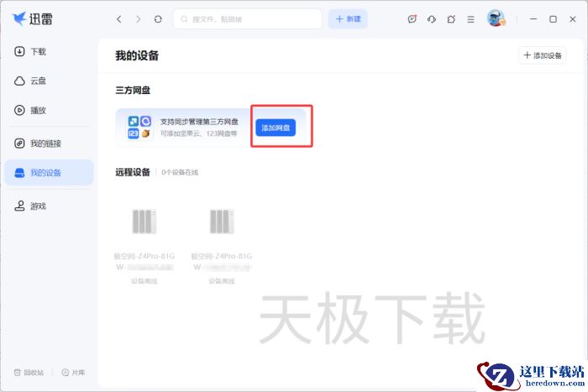The height and width of the screenshot is (392, 588).
Task: Open 云盘 in the sidebar
Action: 49,81
